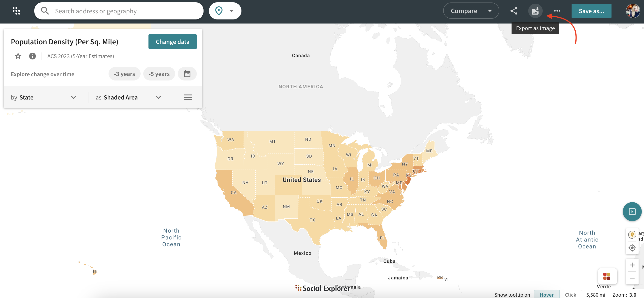Select the -5 years change option
Viewport: 644px width, 298px height.
point(159,74)
